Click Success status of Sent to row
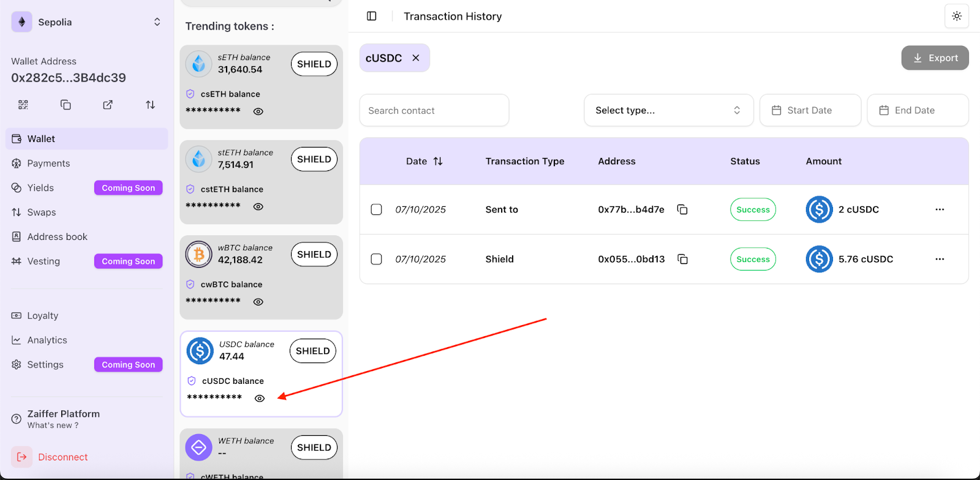Viewport: 980px width, 480px height. coord(753,209)
